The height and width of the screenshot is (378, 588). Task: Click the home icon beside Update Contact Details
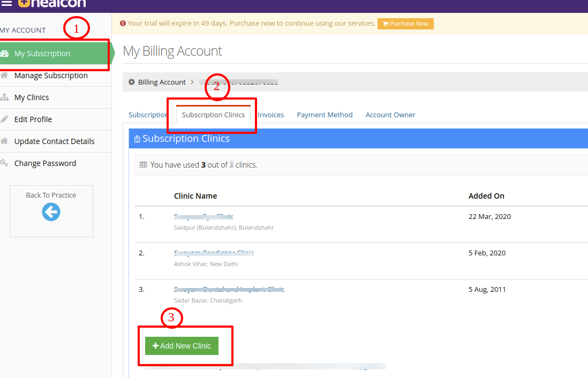pyautogui.click(x=4, y=141)
